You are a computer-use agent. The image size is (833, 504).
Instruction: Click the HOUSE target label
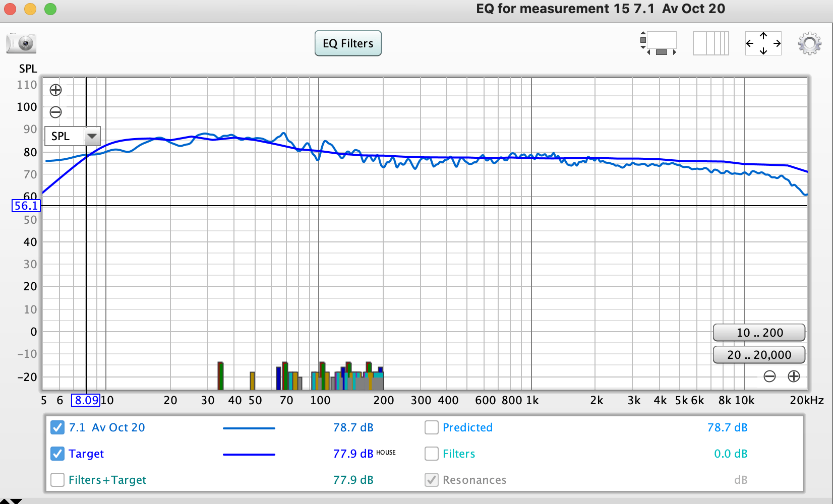pyautogui.click(x=386, y=453)
